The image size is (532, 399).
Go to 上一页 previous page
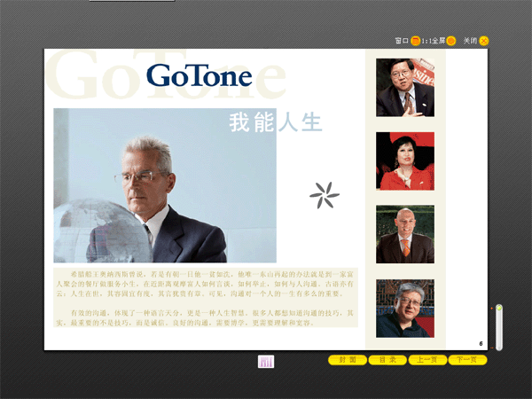(x=427, y=360)
